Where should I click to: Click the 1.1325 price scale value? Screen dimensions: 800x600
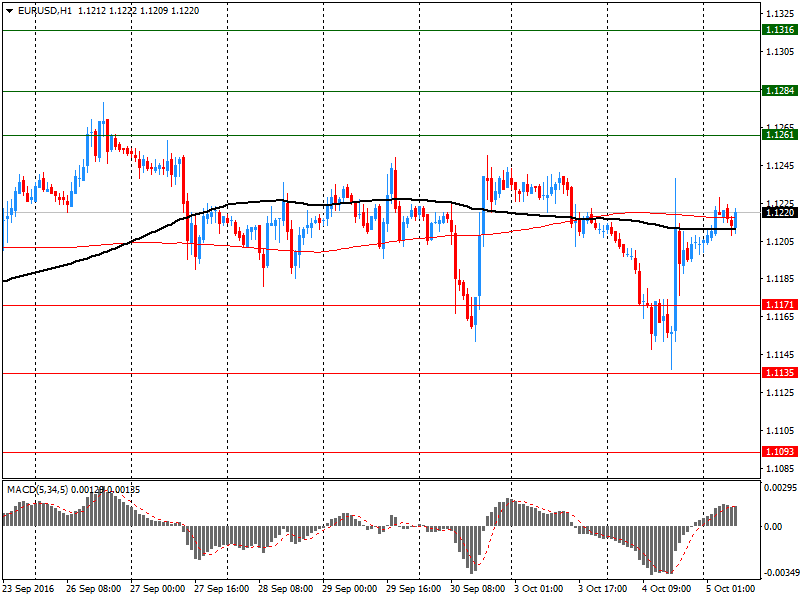coord(780,13)
